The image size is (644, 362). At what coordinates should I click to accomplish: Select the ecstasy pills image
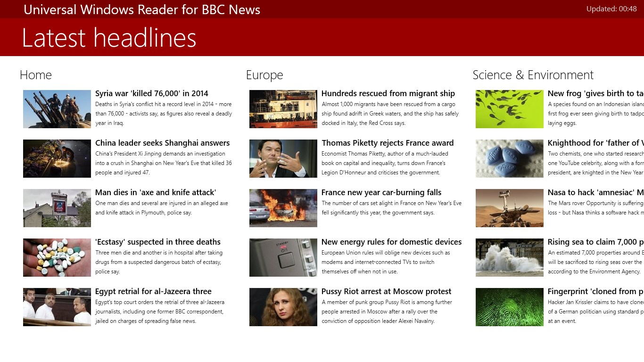[x=57, y=257]
